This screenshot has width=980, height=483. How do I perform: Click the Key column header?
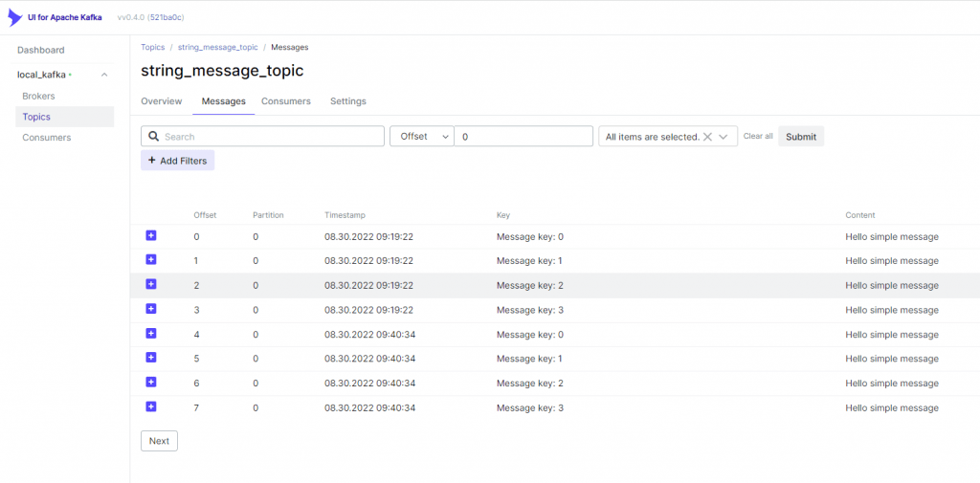(503, 215)
